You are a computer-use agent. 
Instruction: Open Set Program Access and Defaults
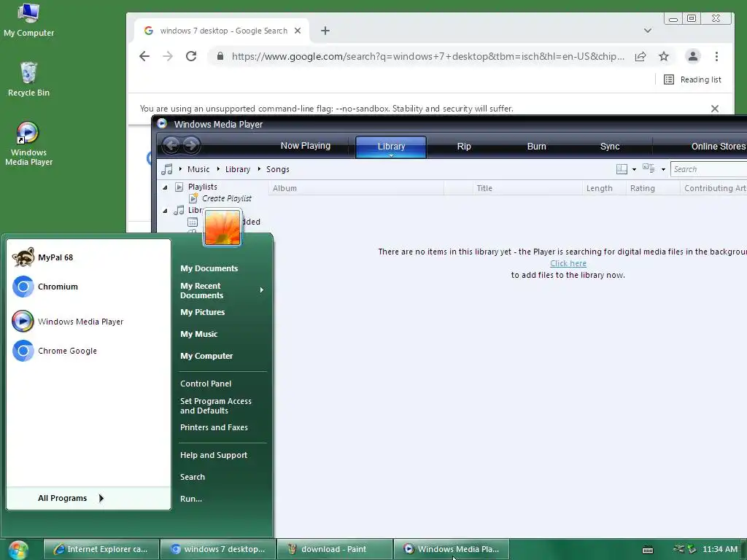coord(216,405)
